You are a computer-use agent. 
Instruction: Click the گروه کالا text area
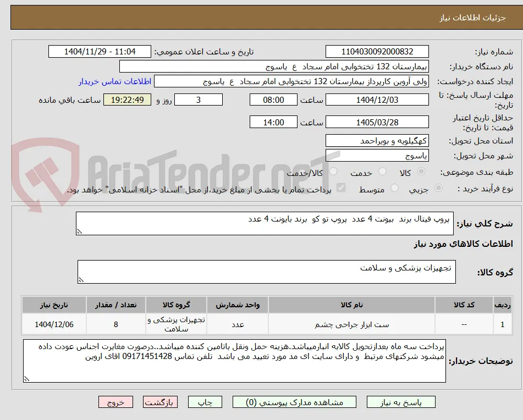click(x=267, y=272)
